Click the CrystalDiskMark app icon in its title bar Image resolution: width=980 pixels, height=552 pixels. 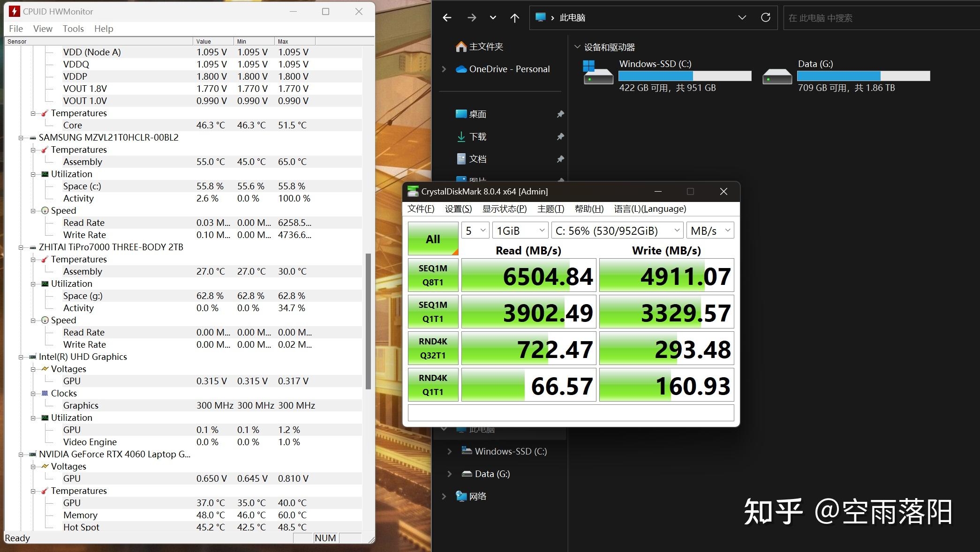[413, 191]
